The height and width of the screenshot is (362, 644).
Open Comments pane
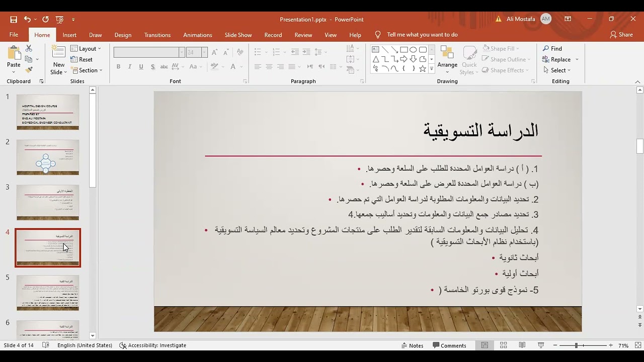pyautogui.click(x=449, y=345)
